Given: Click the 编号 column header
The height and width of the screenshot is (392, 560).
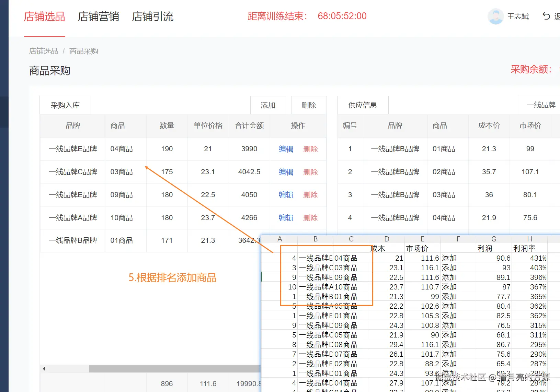Looking at the screenshot, I should pos(350,126).
